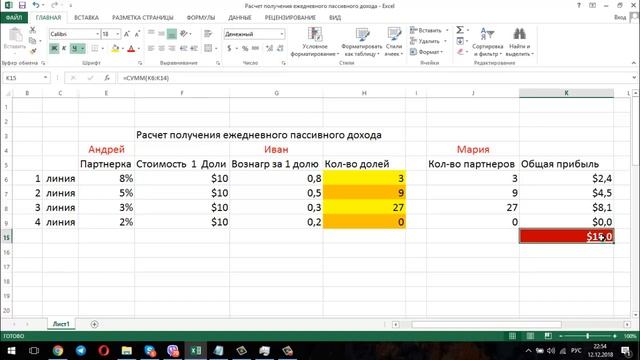This screenshot has height=360, width=640.
Task: Click the Increase Decimal icon
Action: (269, 49)
